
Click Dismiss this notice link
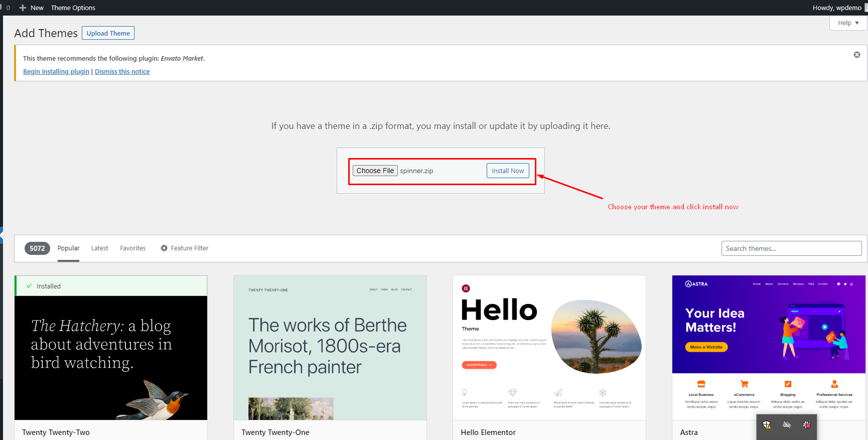122,72
